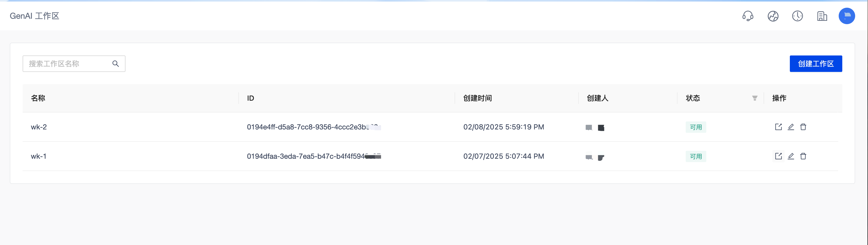The width and height of the screenshot is (868, 245).
Task: Open the wk-1 workspace via its open icon
Action: click(x=778, y=156)
